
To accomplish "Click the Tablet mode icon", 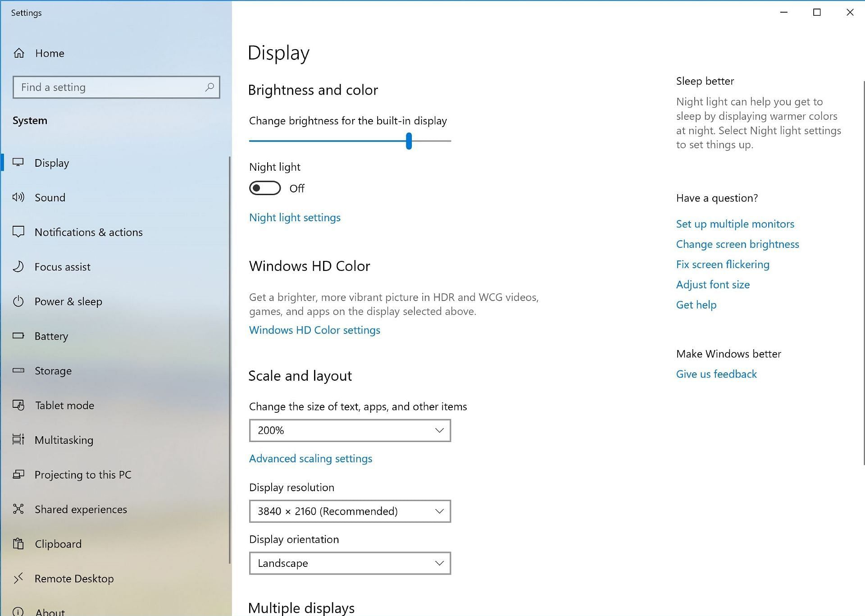I will tap(18, 405).
